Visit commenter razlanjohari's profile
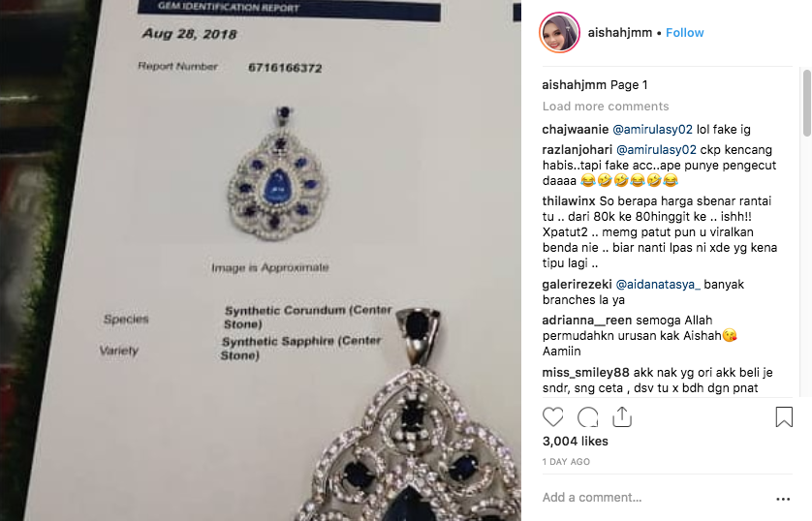This screenshot has height=521, width=812. pos(577,149)
